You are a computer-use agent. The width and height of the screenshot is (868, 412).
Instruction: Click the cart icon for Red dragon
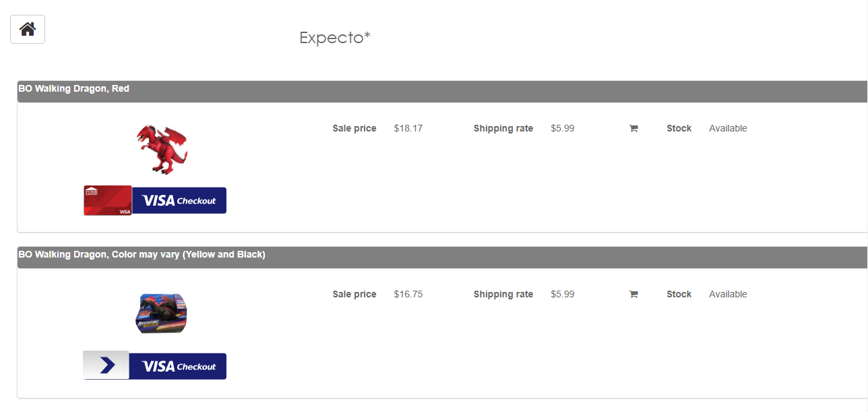pos(633,129)
